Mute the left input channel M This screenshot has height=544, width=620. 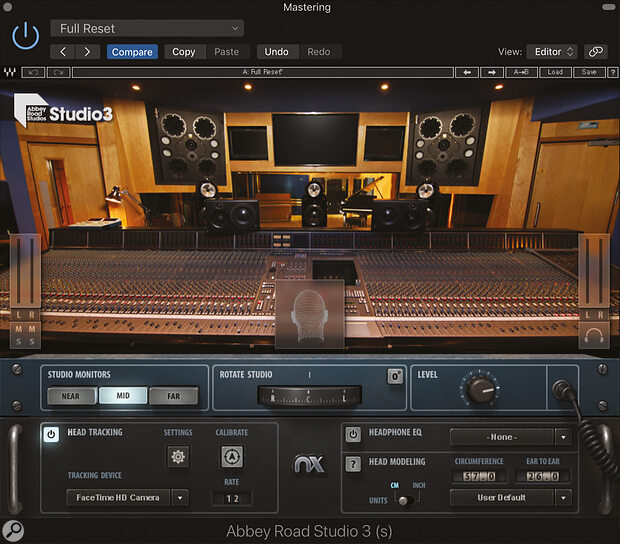19,329
